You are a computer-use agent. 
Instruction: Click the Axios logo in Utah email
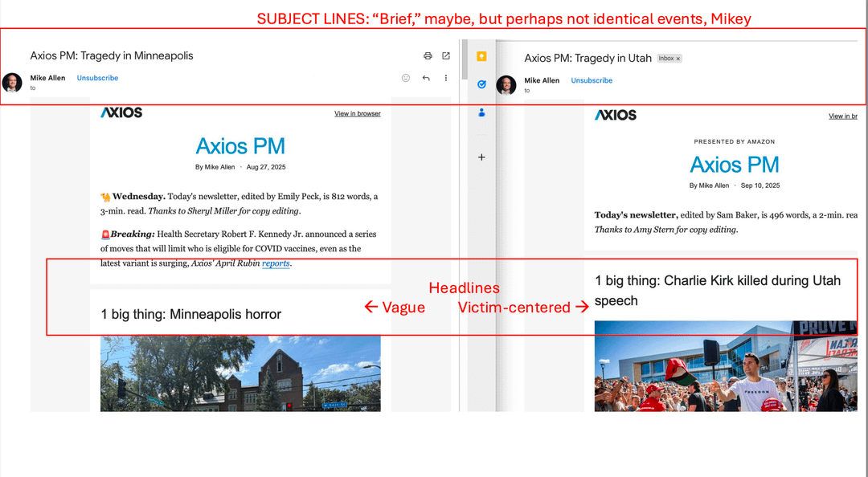616,115
